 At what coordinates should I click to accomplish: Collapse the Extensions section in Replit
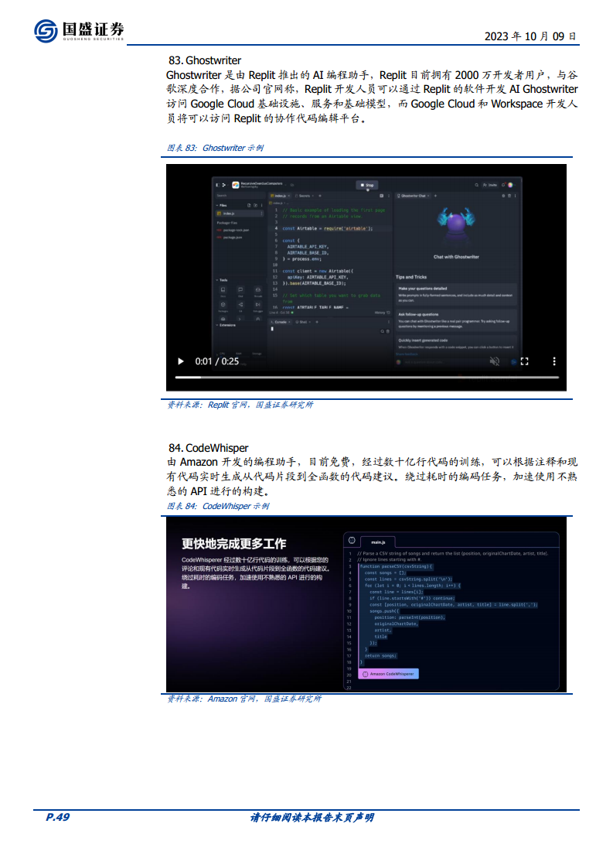pos(226,325)
